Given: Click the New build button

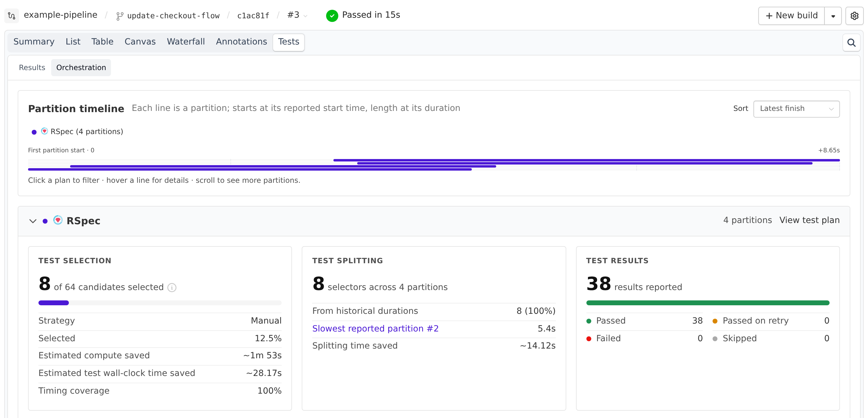Looking at the screenshot, I should (x=792, y=16).
